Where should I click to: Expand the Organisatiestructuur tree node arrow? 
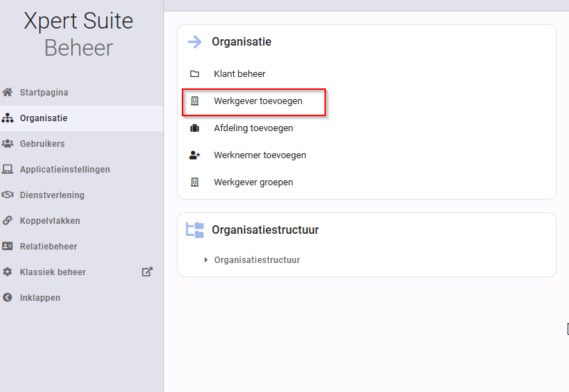click(x=206, y=260)
